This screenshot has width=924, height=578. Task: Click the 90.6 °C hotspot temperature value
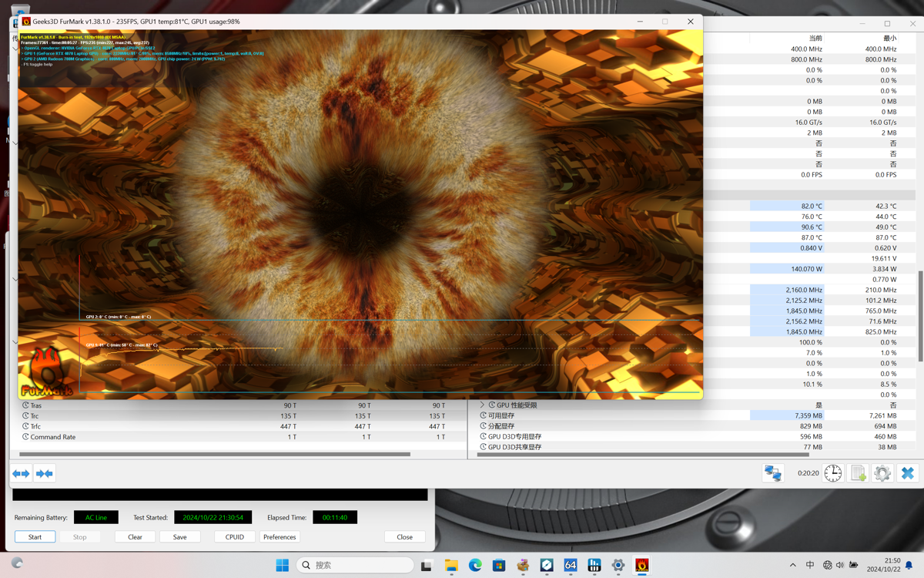[x=812, y=227]
